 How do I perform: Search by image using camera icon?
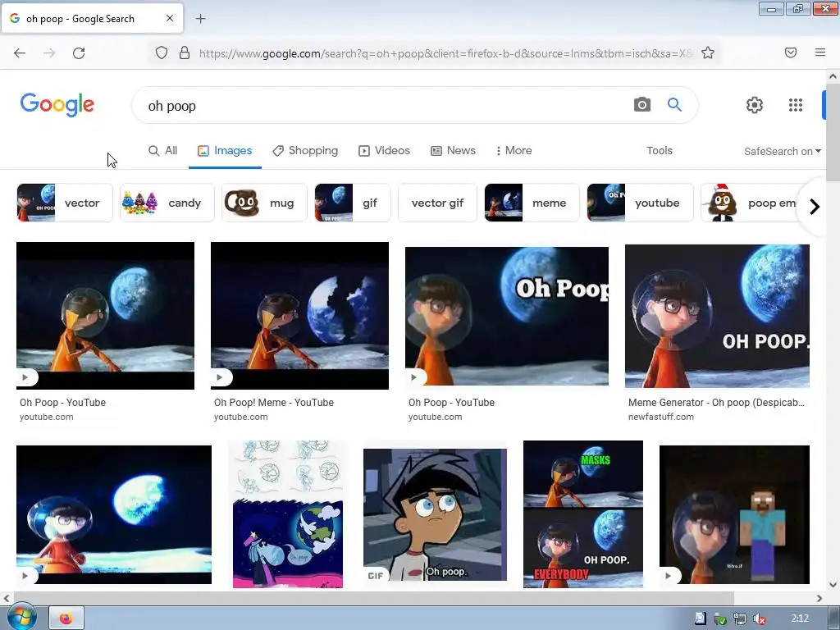[641, 105]
